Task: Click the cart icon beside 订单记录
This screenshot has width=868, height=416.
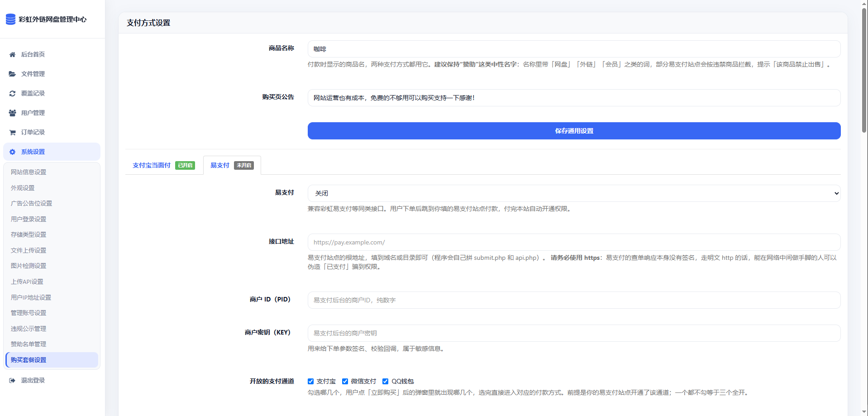Action: point(12,132)
